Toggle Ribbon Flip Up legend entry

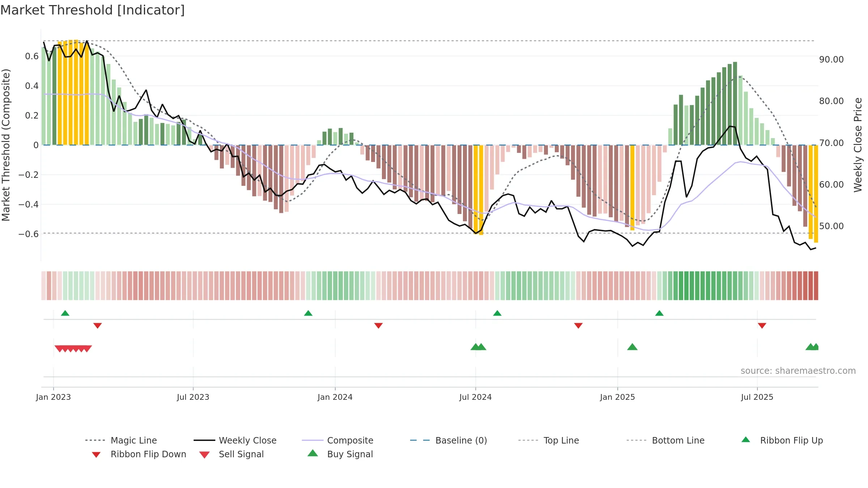[782, 440]
